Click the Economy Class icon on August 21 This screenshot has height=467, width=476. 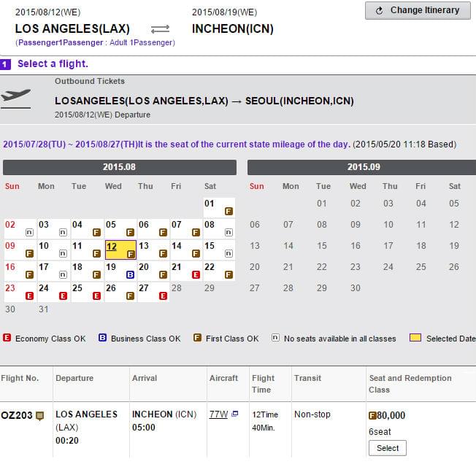tap(196, 275)
